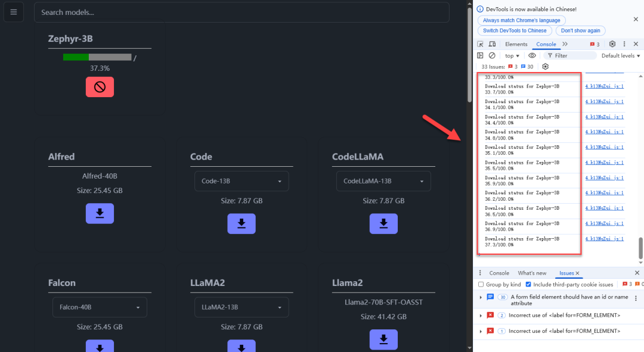Expand the Incorrect label issue with count 1
The image size is (644, 352).
[481, 331]
